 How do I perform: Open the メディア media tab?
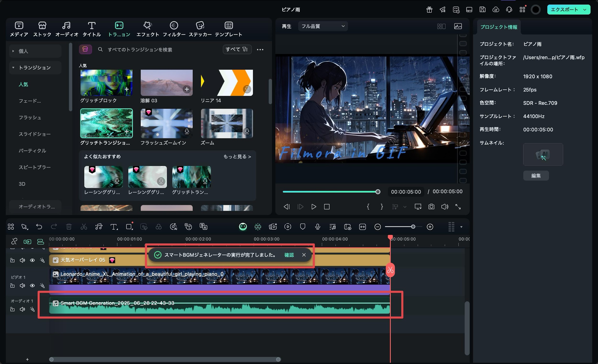point(19,29)
